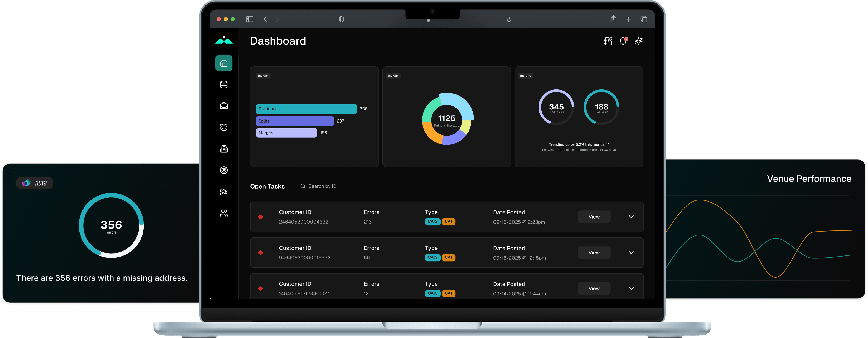Open the briefcase icon in sidebar
The image size is (868, 338).
click(224, 106)
